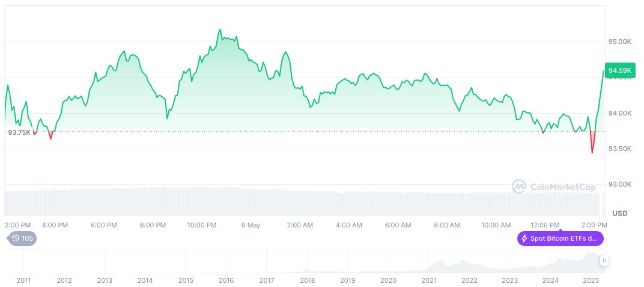Click the CoinMarketCap logo icon watermark
This screenshot has width=644, height=287.
518,187
